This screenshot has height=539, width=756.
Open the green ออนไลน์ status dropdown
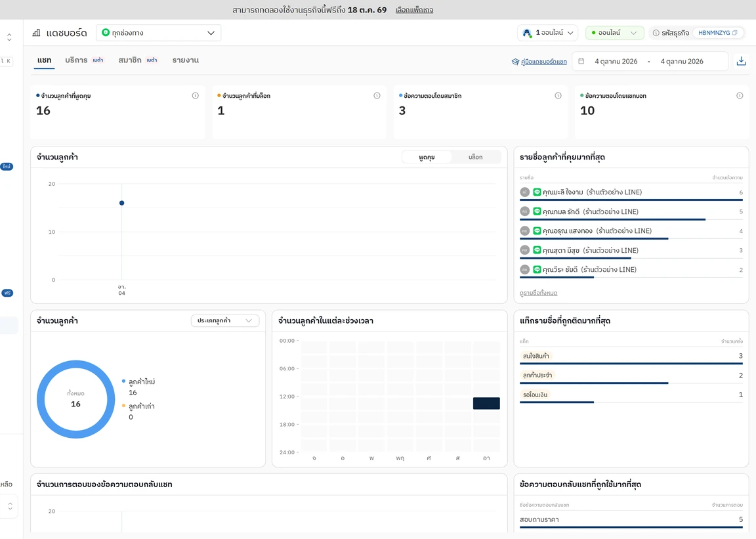pyautogui.click(x=615, y=33)
